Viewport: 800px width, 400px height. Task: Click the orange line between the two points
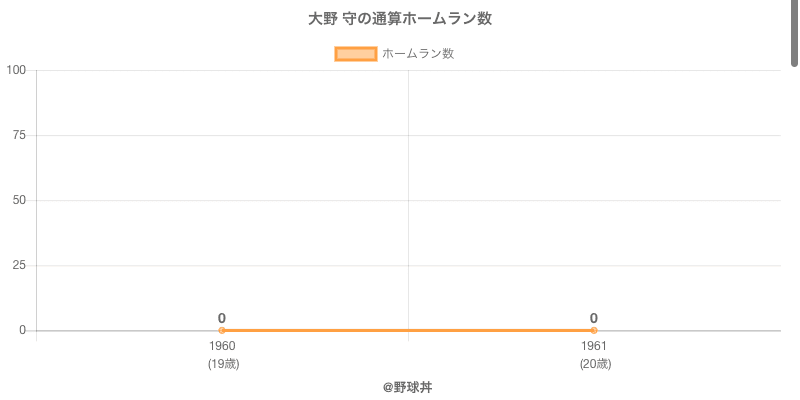408,330
